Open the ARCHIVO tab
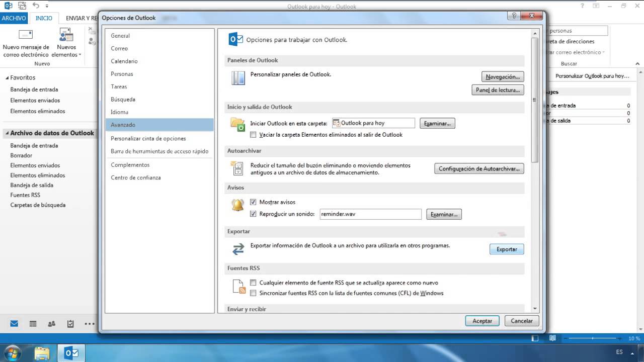 click(14, 18)
